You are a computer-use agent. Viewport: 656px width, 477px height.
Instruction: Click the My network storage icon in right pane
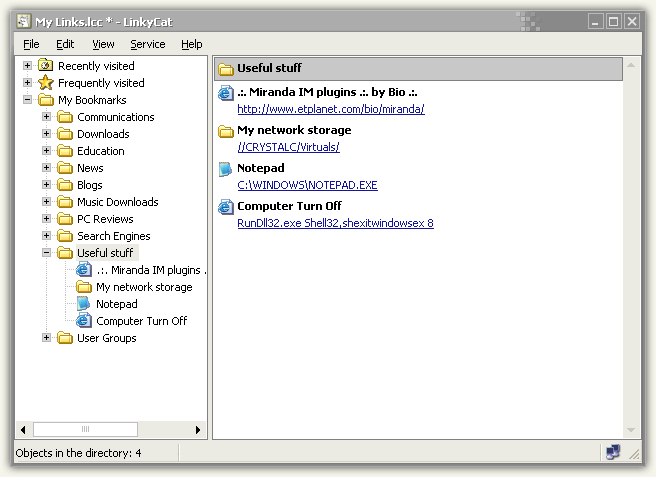pyautogui.click(x=226, y=131)
